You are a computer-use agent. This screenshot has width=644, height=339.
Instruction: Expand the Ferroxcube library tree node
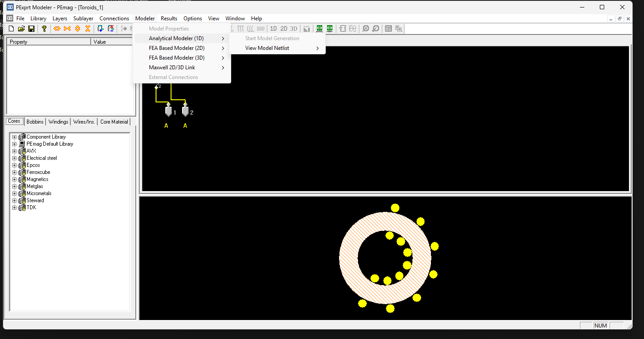tap(15, 172)
